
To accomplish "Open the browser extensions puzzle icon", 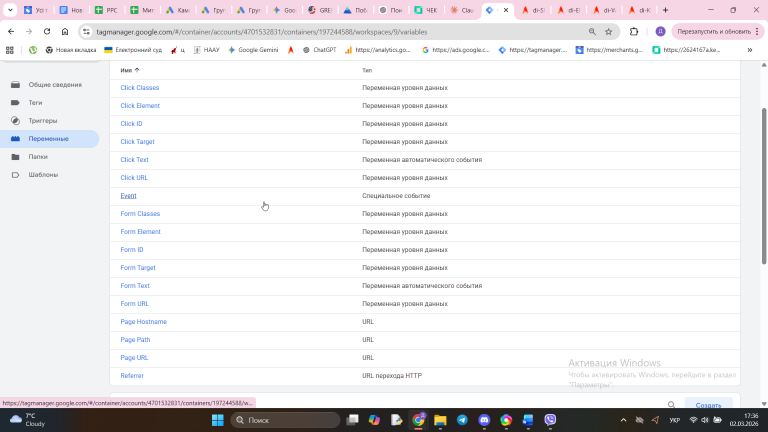I will [634, 31].
